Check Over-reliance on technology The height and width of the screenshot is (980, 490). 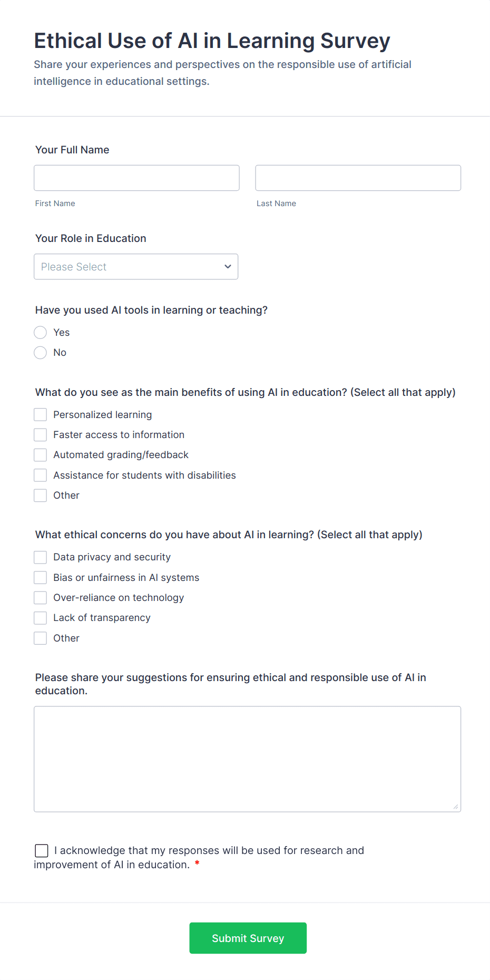41,598
